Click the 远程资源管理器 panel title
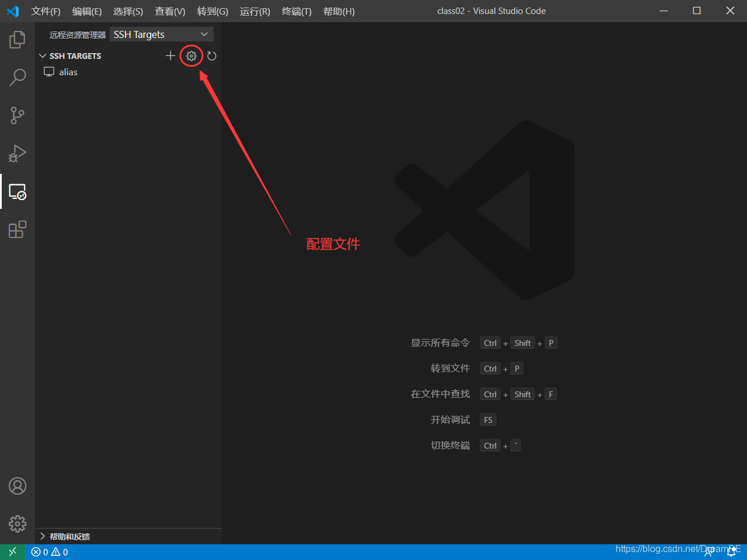Screen dimensions: 747x560 click(78, 35)
